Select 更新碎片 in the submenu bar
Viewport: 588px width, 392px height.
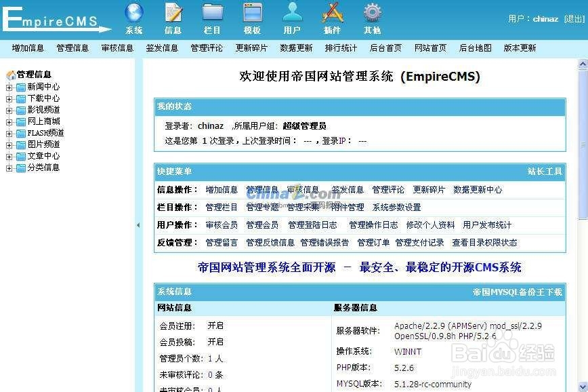coord(251,48)
